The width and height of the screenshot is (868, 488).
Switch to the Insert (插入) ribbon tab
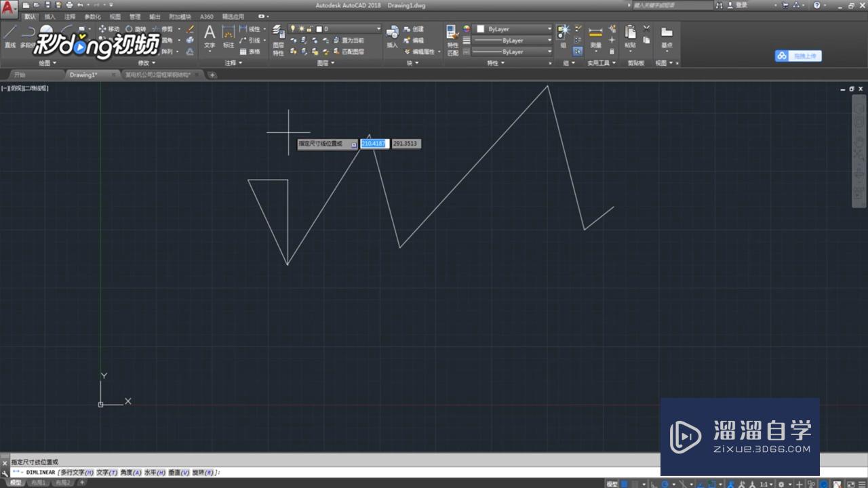50,16
